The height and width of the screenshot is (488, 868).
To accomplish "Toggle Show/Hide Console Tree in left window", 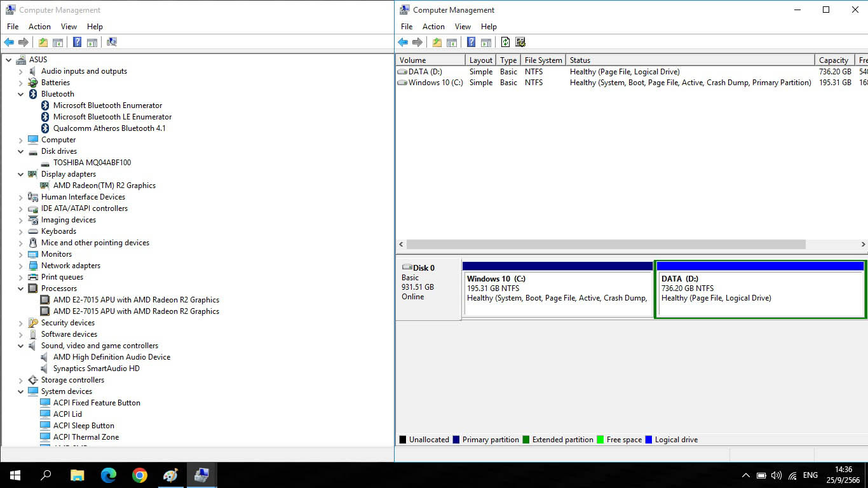I will pyautogui.click(x=58, y=43).
